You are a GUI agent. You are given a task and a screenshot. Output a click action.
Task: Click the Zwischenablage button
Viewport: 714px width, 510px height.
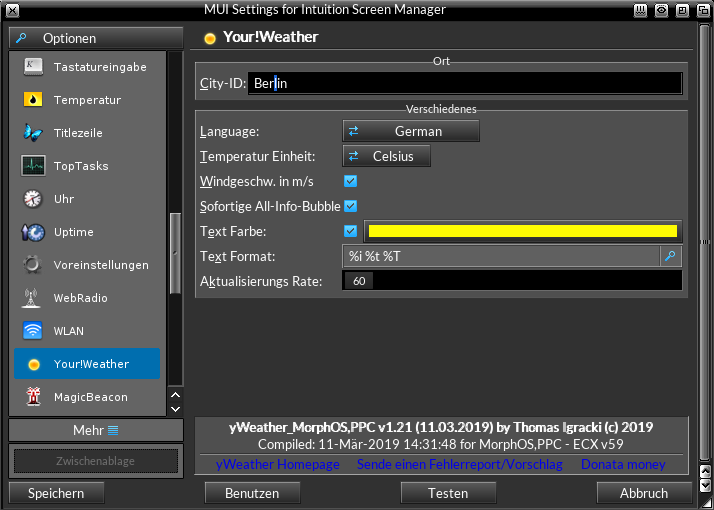coord(96,461)
